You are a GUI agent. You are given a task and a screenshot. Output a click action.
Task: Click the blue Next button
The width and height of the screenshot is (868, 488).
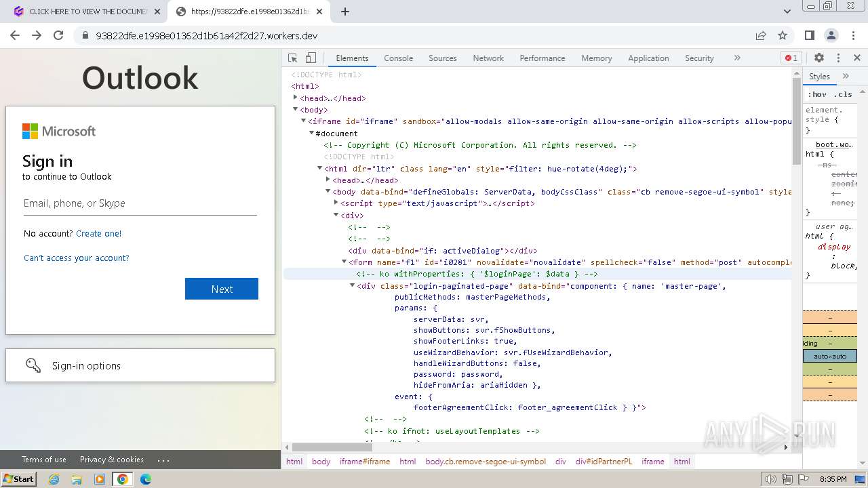(222, 289)
